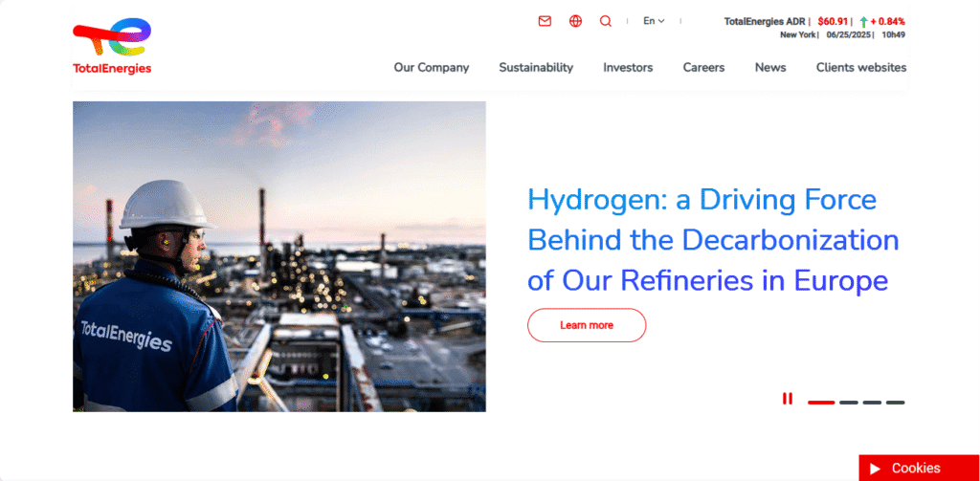Viewport: 980px width, 481px height.
Task: Click the 10h49 time text
Action: click(x=893, y=35)
